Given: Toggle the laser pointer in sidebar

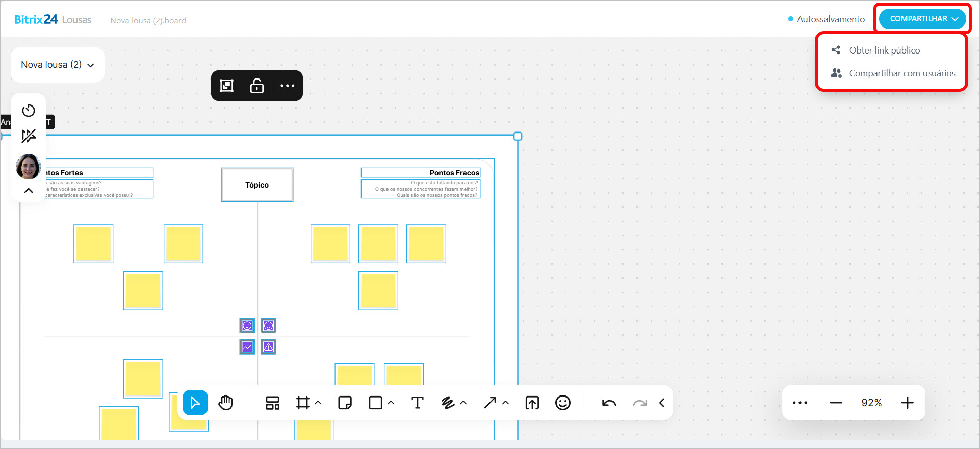Looking at the screenshot, I should (29, 136).
